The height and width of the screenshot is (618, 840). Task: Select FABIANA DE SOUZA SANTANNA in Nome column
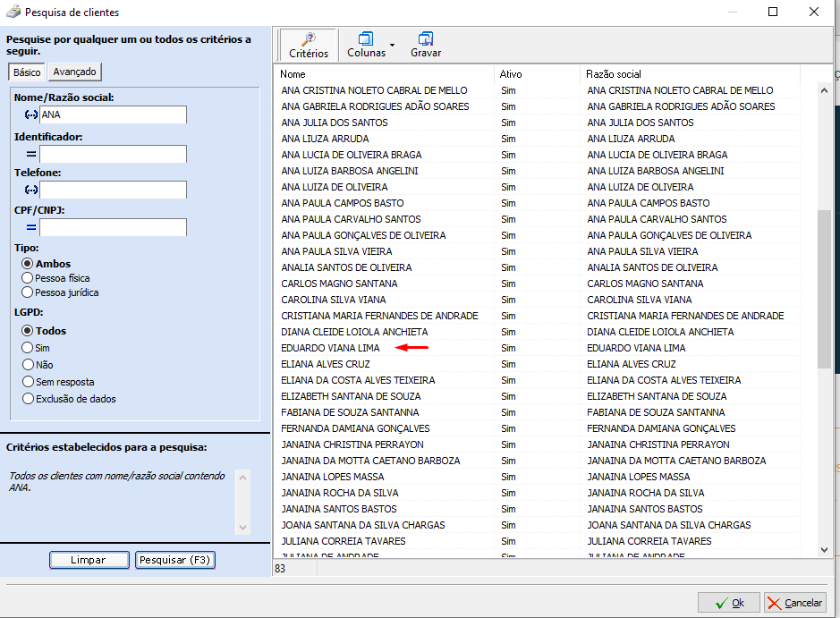click(350, 412)
